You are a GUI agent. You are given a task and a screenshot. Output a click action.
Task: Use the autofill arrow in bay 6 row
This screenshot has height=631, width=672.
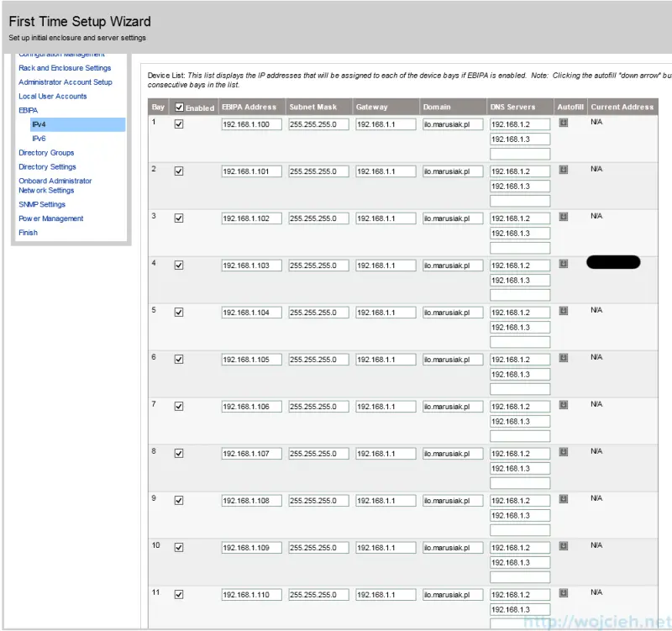[563, 358]
